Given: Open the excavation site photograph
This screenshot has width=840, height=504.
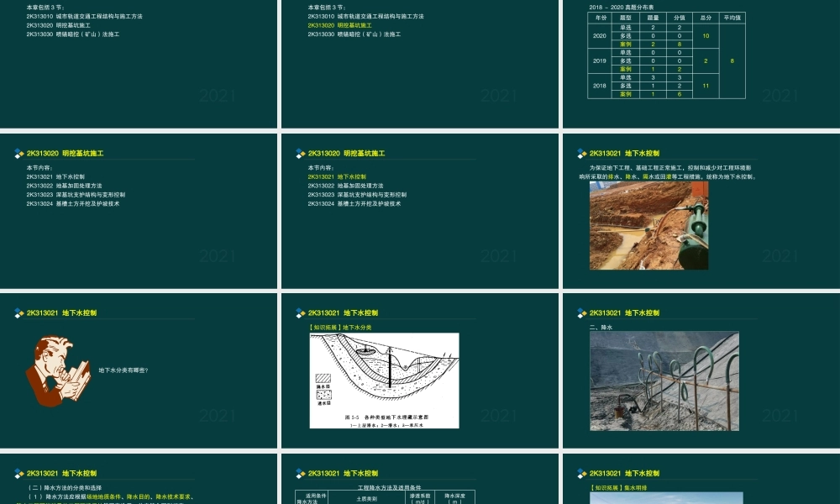Looking at the screenshot, I should point(648,227).
